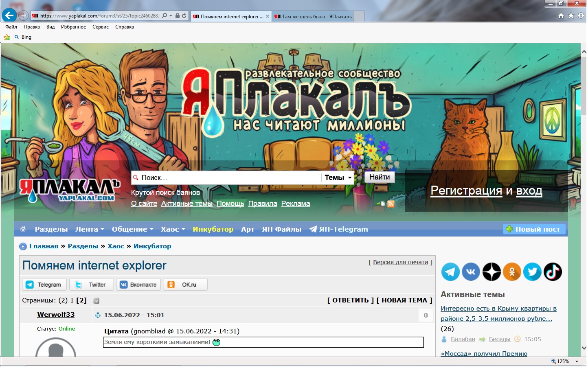Viewport: 588px width, 368px height.
Task: Open the Telegram round social icon
Action: point(451,272)
